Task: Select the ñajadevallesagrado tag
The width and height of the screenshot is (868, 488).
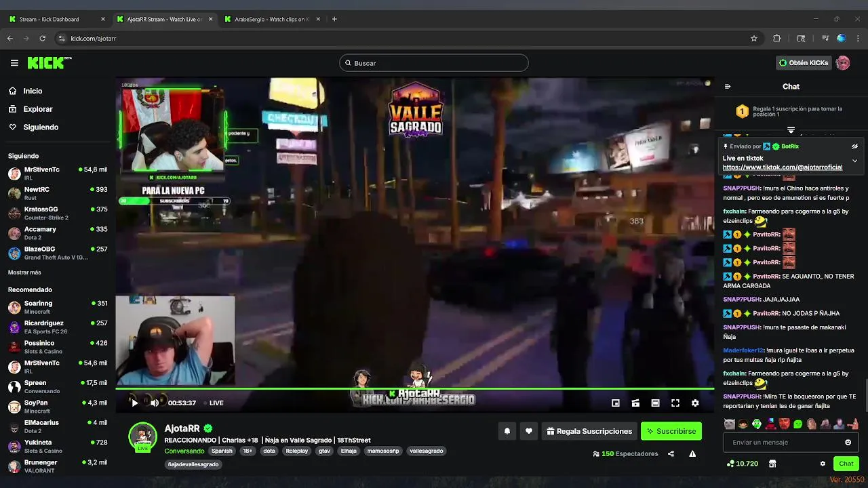Action: coord(193,464)
